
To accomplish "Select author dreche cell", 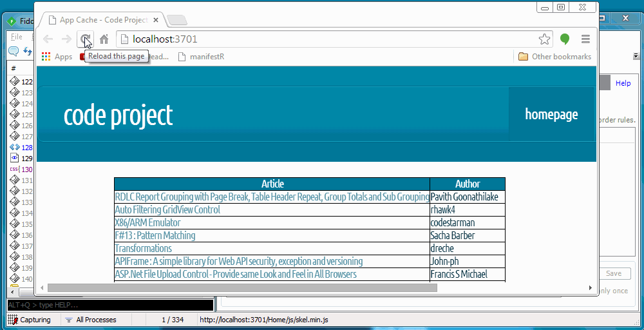I will tap(468, 249).
